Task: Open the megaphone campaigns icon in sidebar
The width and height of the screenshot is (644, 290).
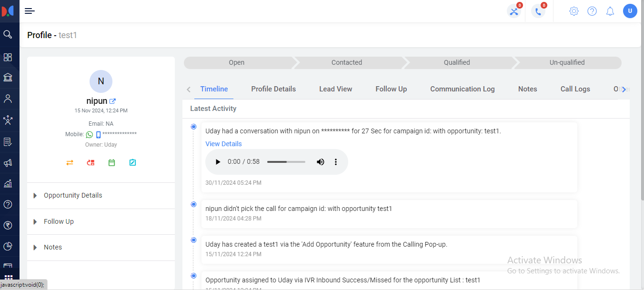Action: point(8,163)
